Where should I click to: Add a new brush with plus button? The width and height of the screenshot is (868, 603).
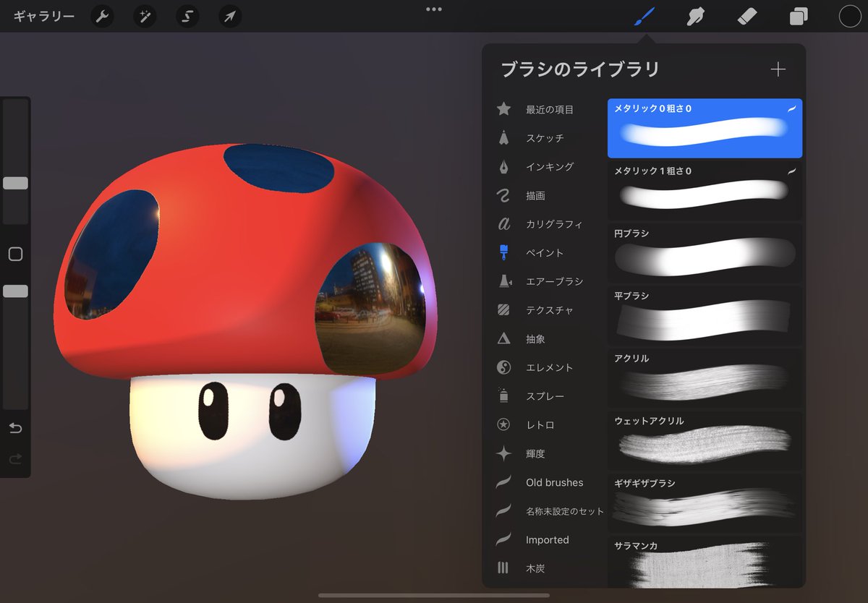(x=778, y=69)
